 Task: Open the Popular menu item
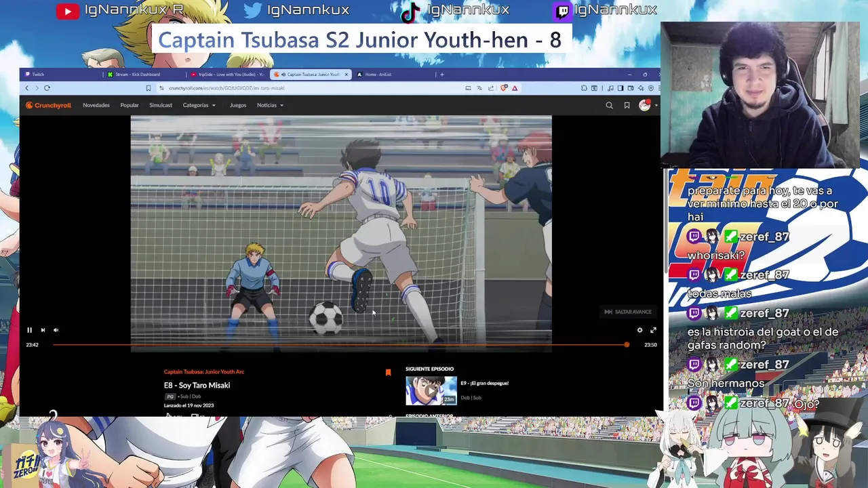130,105
